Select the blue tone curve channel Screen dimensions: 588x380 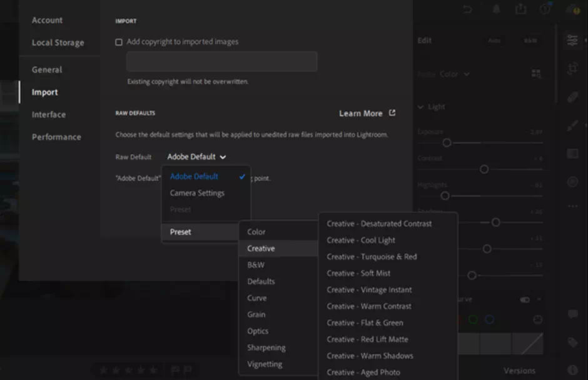point(489,319)
